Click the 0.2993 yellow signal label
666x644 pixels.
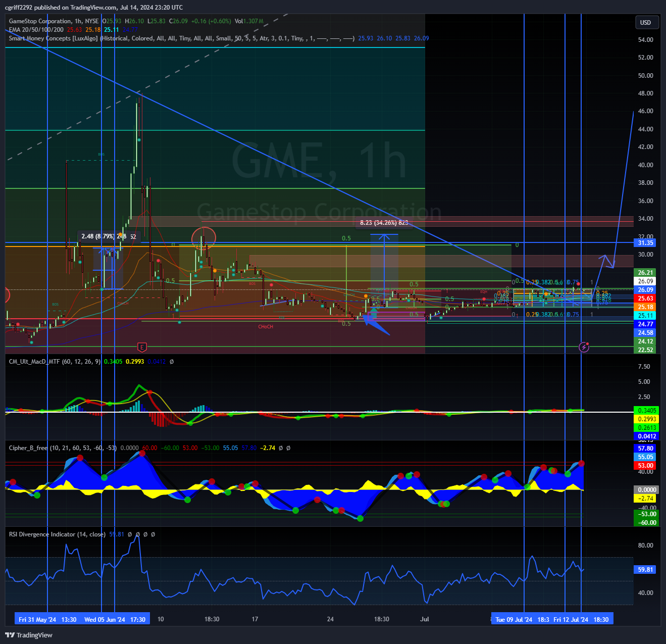pyautogui.click(x=647, y=419)
